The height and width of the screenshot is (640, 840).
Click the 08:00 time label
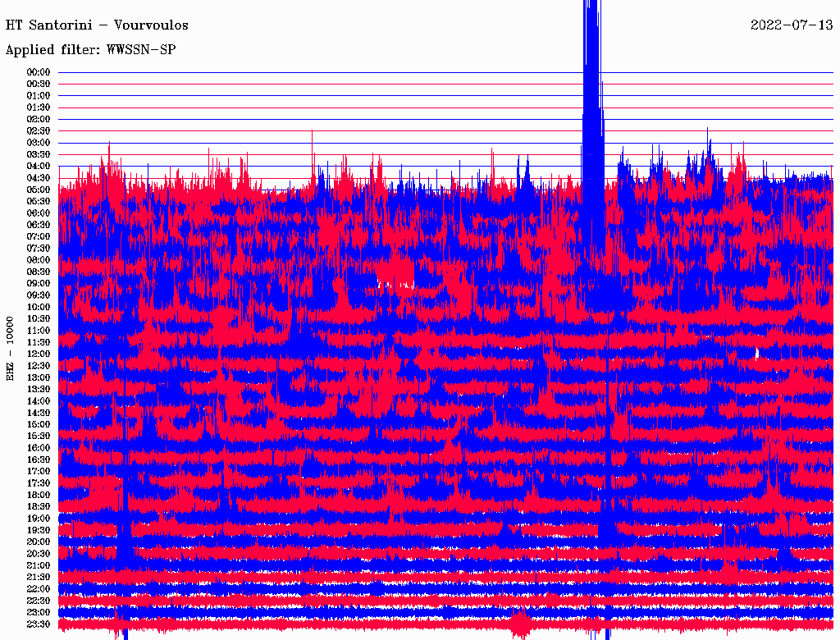39,260
